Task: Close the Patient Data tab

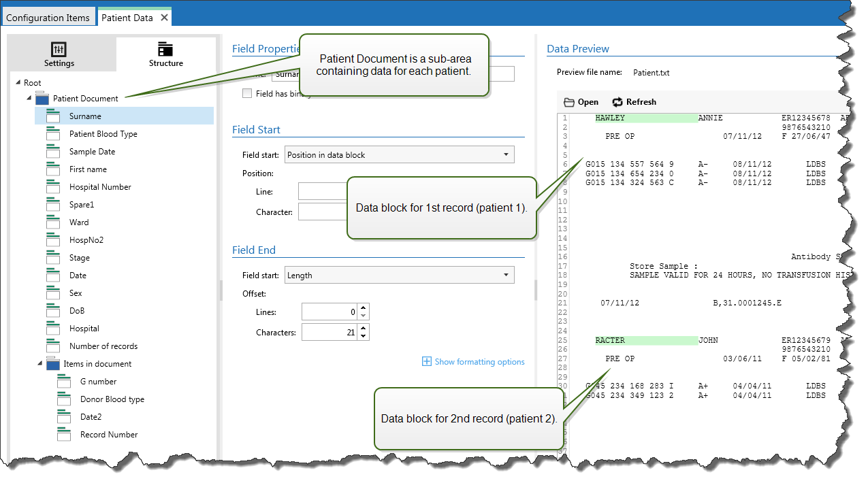Action: pos(164,18)
